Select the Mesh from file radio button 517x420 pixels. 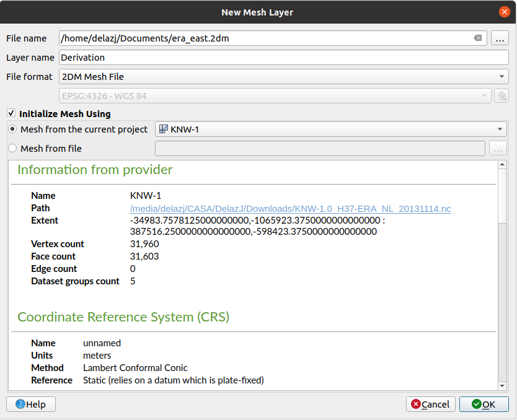(12, 148)
